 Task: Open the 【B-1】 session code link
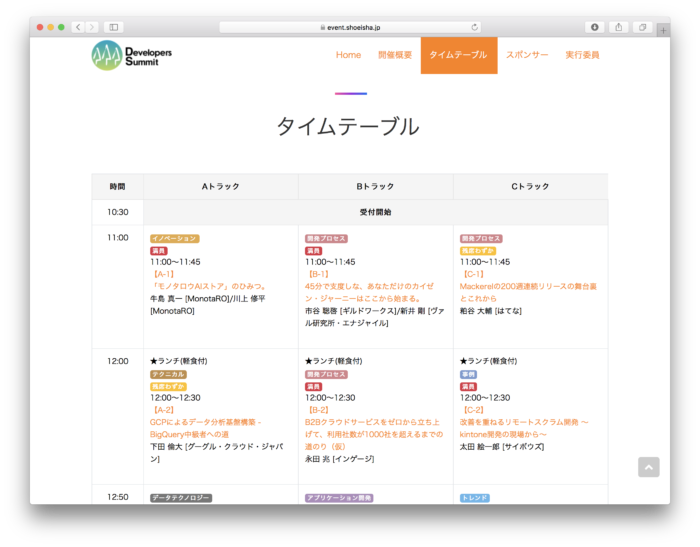(x=318, y=274)
